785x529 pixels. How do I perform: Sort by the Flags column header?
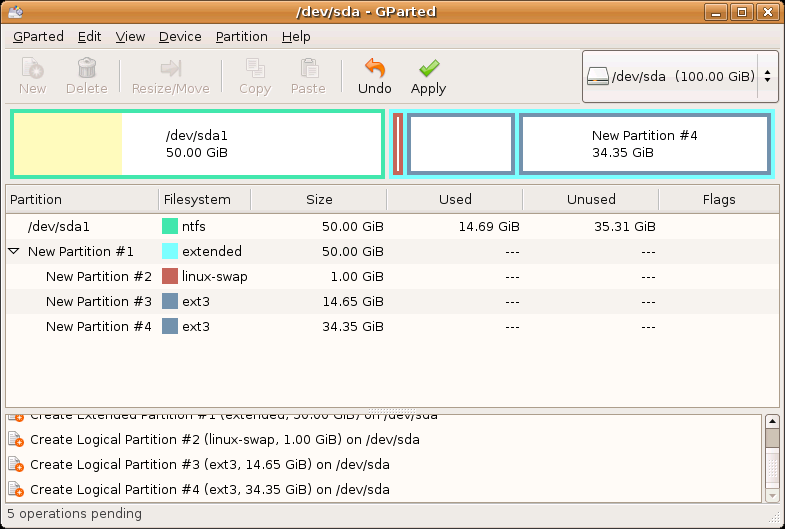click(x=719, y=199)
